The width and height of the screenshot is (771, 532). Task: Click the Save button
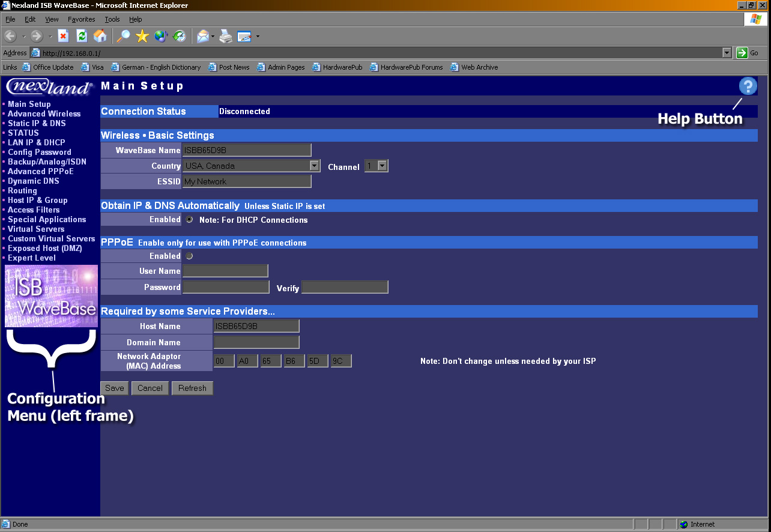coord(115,388)
